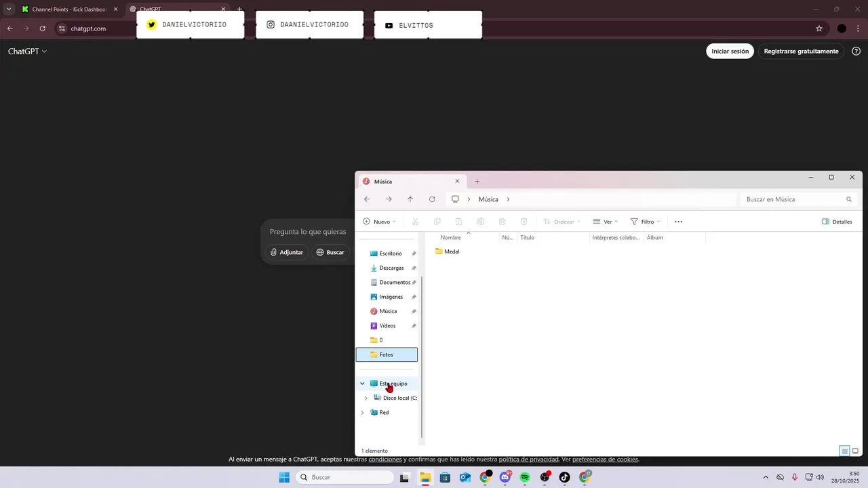Click the Windows taskbar Buscar search box

(x=344, y=477)
